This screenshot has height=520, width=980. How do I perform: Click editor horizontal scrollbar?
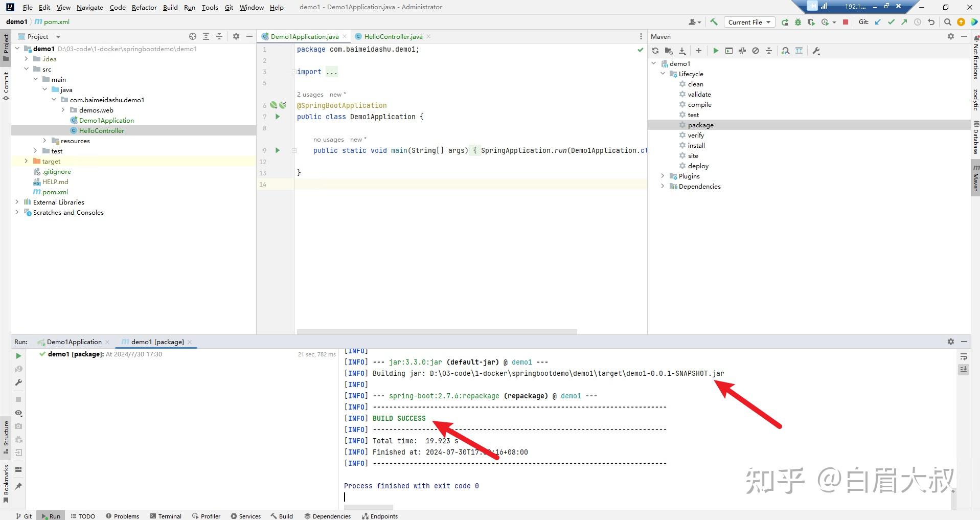coord(437,332)
